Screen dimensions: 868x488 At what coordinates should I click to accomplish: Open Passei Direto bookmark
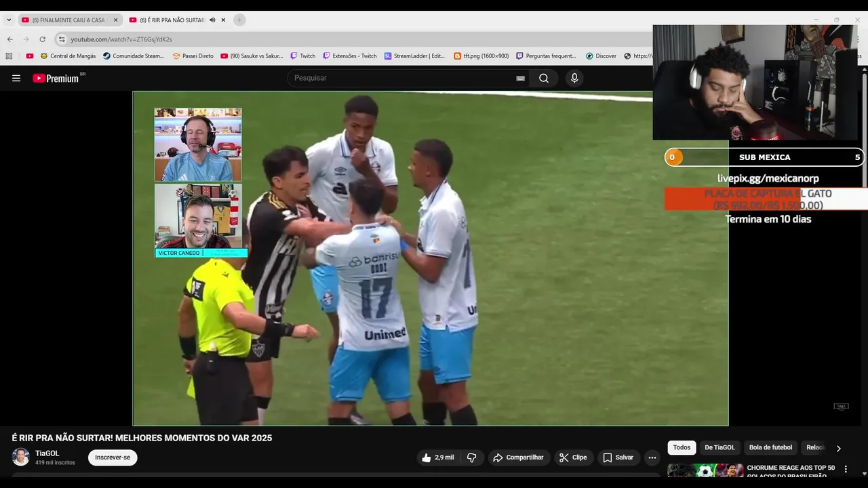tap(193, 56)
